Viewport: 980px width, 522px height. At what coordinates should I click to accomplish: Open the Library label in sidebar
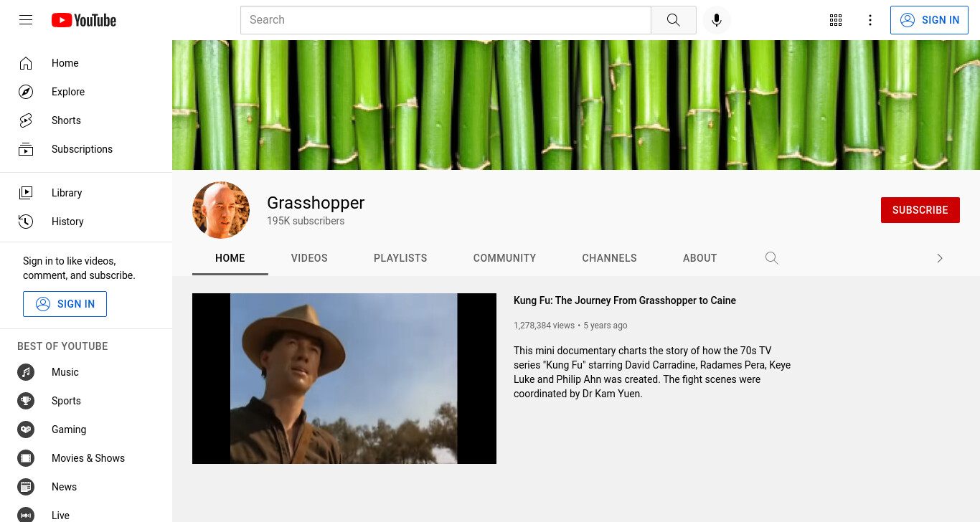click(x=67, y=193)
